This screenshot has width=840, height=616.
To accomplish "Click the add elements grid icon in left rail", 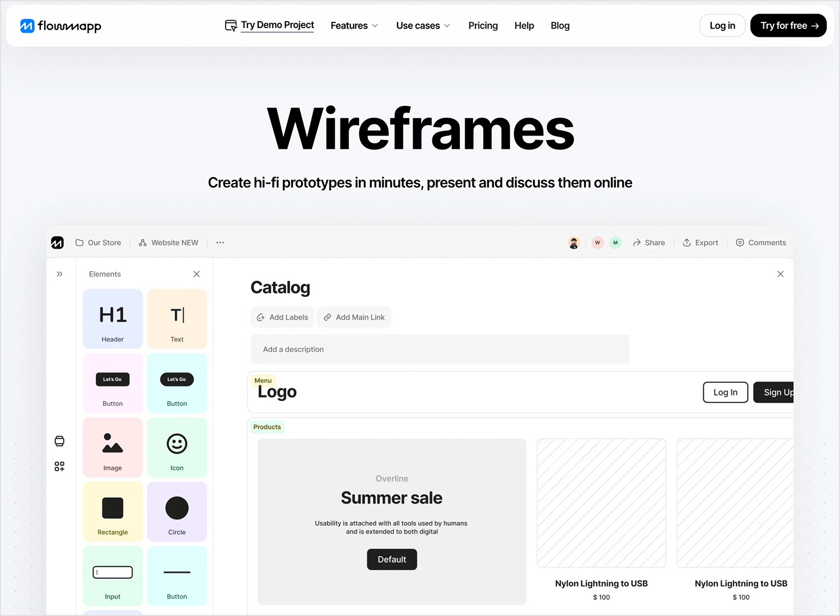I will point(59,466).
